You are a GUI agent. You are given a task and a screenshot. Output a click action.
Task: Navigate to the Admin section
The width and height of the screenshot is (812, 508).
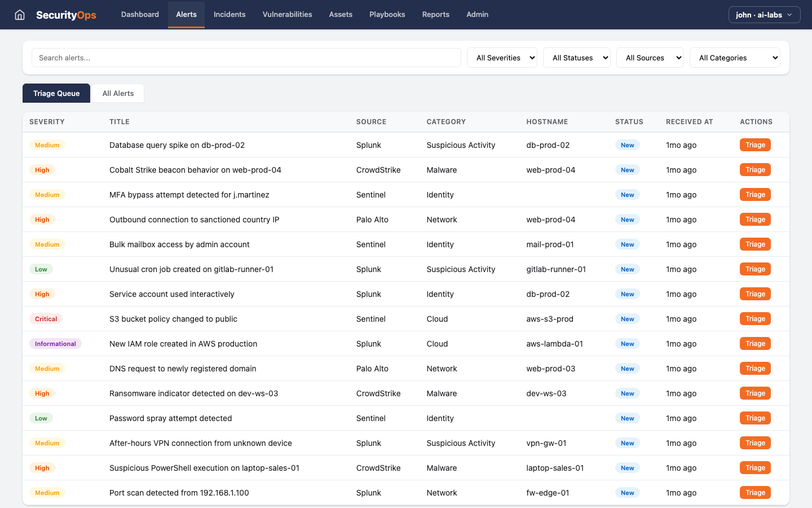click(477, 14)
